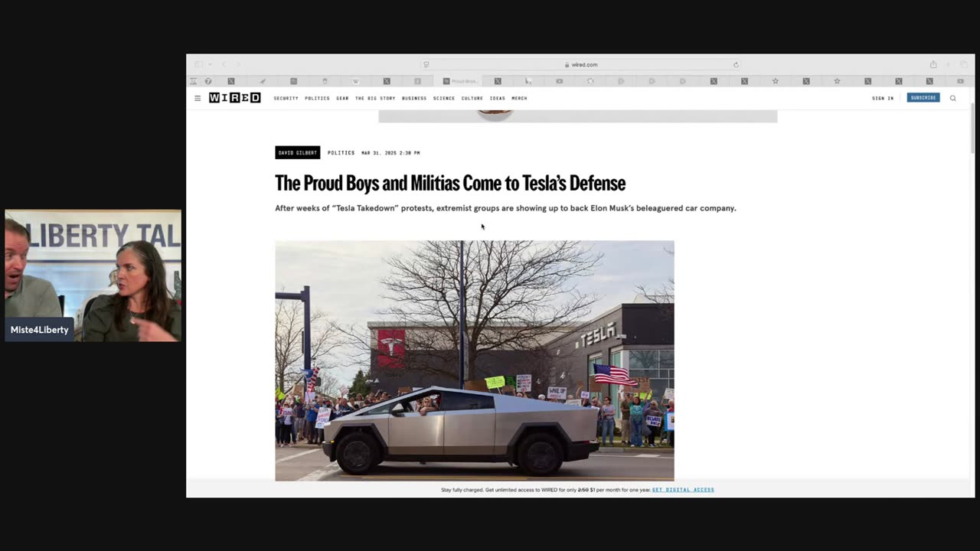The height and width of the screenshot is (551, 980).
Task: Click the WIRED logo
Action: [x=234, y=98]
